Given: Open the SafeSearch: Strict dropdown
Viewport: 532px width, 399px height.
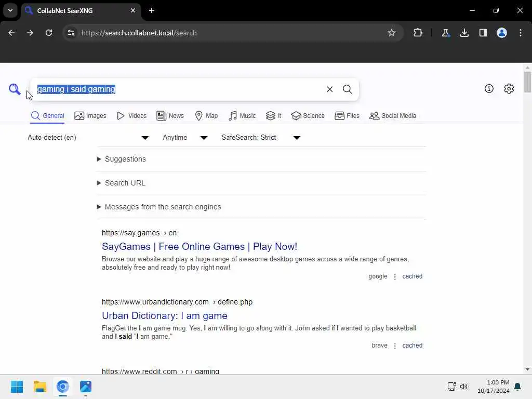Looking at the screenshot, I should [261, 137].
